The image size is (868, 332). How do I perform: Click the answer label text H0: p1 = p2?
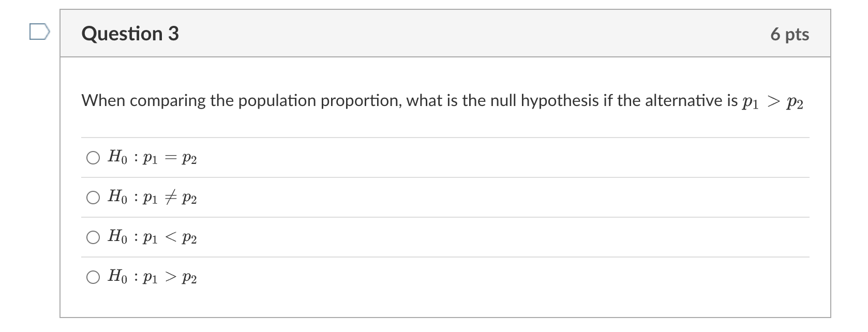coord(152,157)
